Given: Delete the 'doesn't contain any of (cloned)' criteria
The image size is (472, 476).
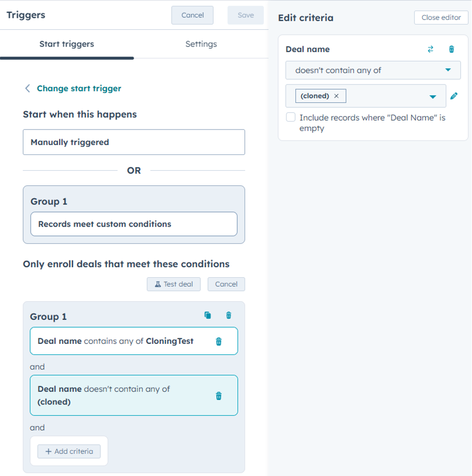Looking at the screenshot, I should 219,396.
